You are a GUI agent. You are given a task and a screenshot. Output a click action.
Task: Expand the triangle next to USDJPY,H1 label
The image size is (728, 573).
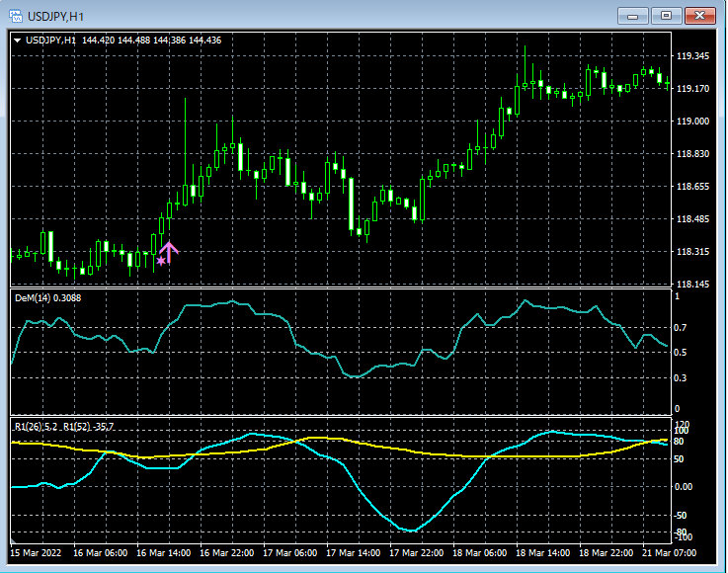18,41
